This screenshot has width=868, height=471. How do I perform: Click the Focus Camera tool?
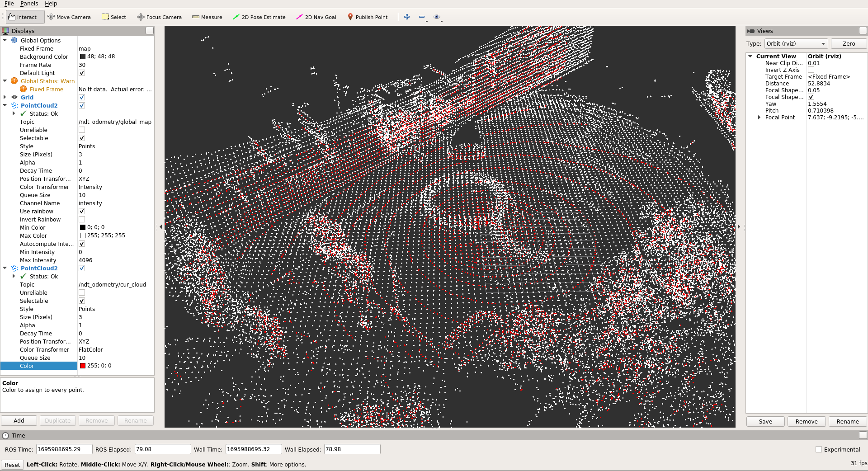tap(159, 17)
